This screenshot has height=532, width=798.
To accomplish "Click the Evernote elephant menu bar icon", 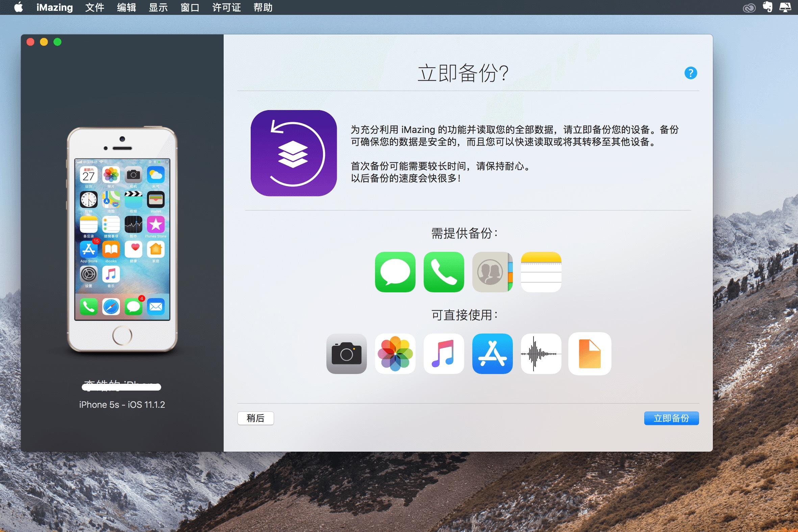I will click(x=767, y=7).
